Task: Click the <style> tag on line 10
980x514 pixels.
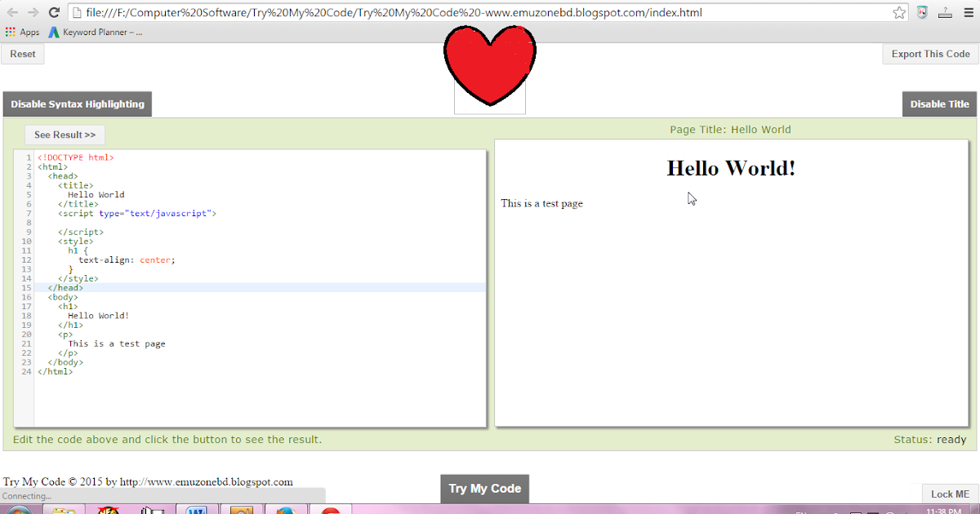Action: tap(75, 241)
